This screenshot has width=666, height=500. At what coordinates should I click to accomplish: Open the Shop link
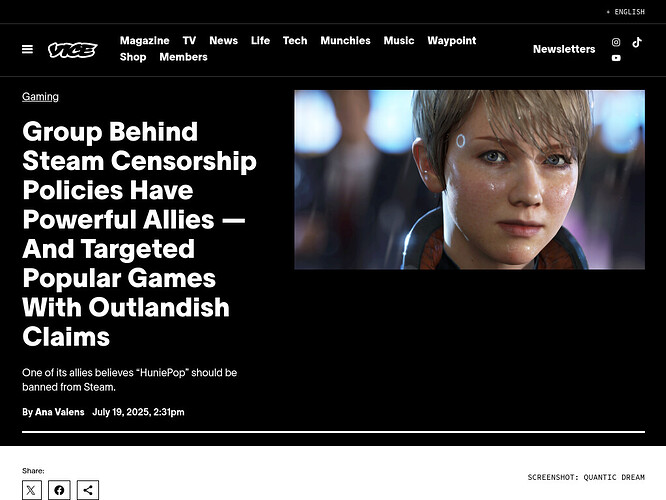pyautogui.click(x=133, y=57)
